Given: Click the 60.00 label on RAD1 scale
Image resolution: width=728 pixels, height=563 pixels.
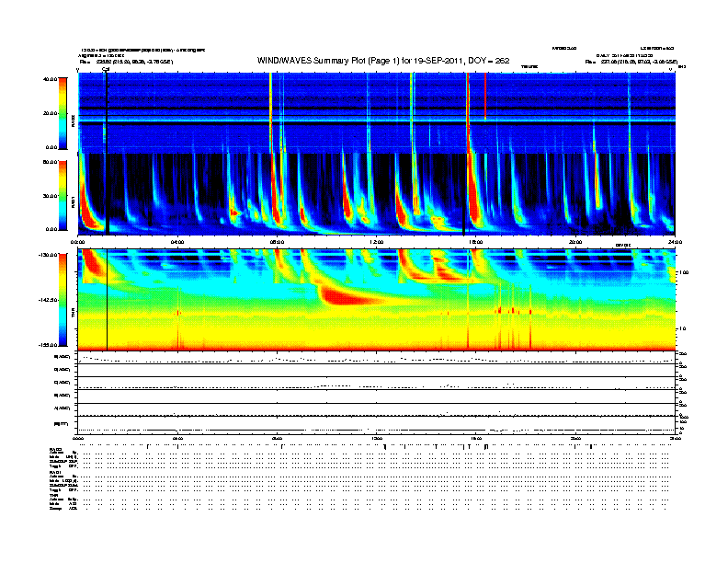Looking at the screenshot, I should coord(50,162).
